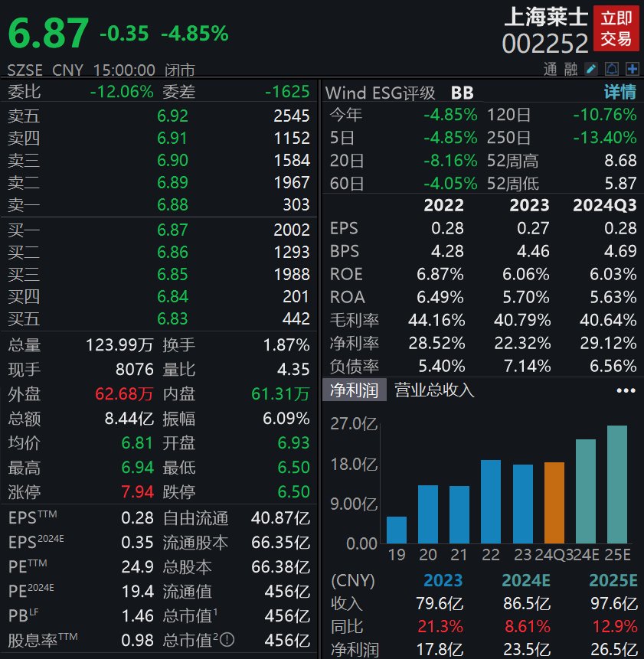Click the 自由流通 value 40.87亿
644x659 pixels.
point(280,517)
